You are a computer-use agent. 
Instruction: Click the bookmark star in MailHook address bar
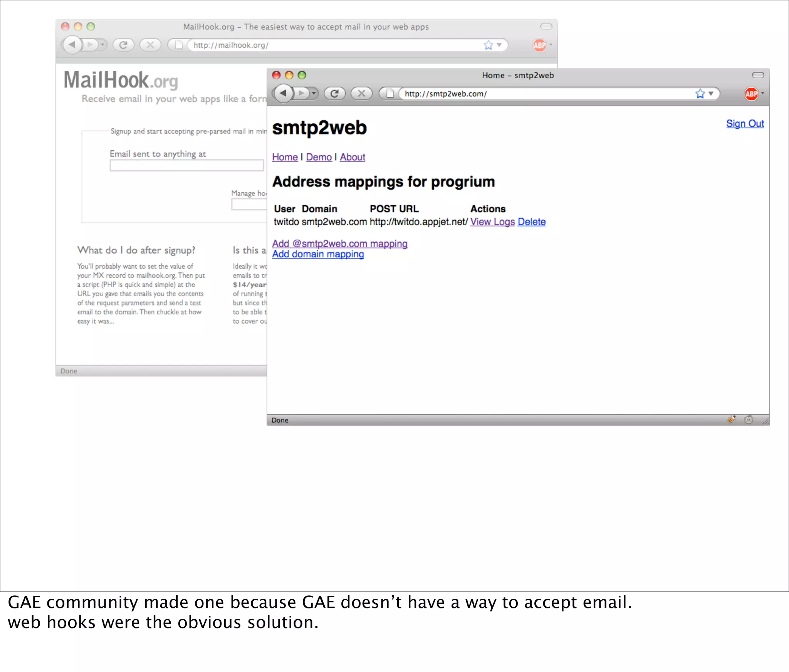(x=488, y=45)
